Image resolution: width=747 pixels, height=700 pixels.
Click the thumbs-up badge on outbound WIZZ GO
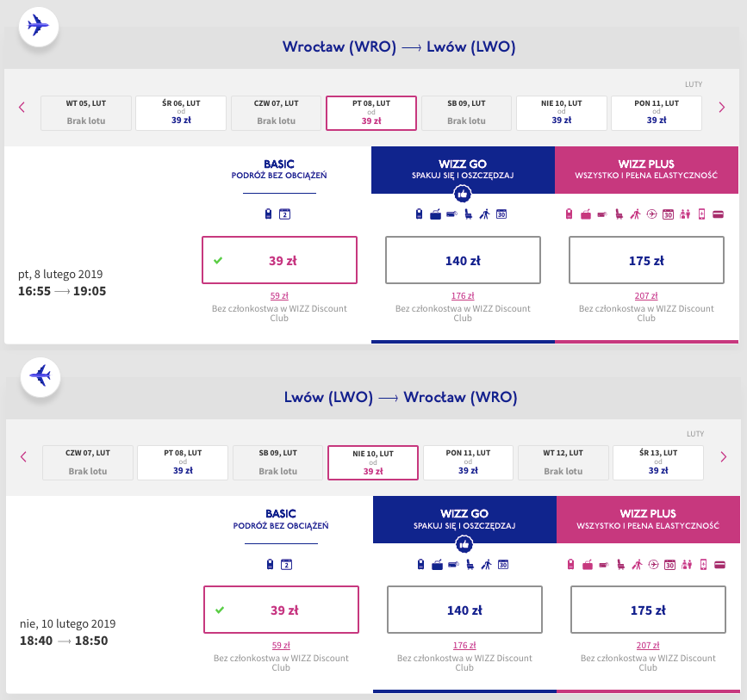463,195
